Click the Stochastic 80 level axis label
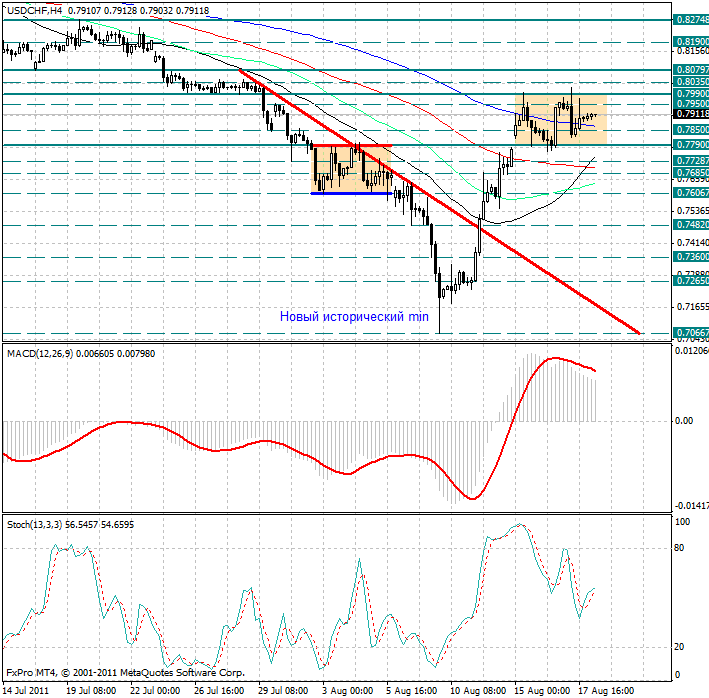This screenshot has width=709, height=698. 679,548
